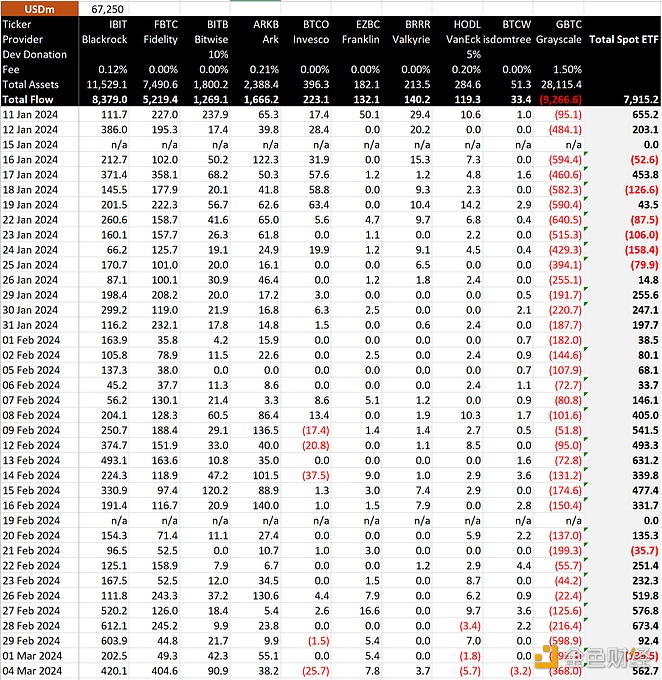Select the 15 Jan 2024 date cell
Screen dimensions: 662x680
point(30,145)
